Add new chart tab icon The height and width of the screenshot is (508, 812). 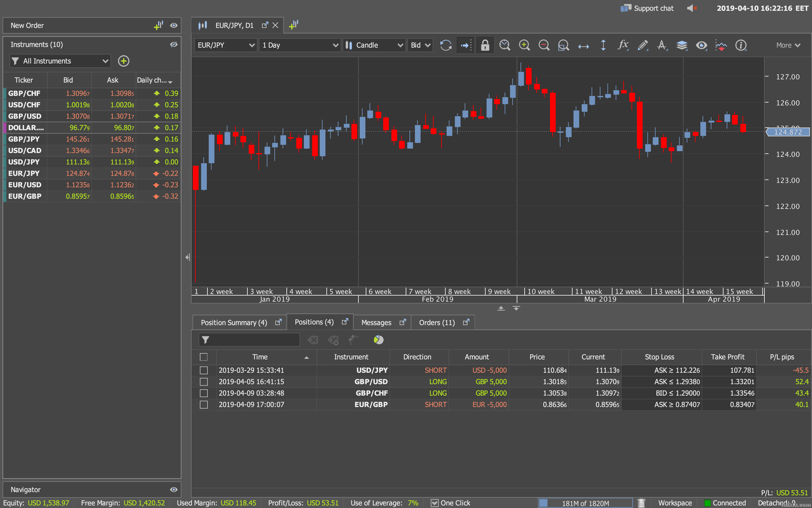[x=293, y=25]
